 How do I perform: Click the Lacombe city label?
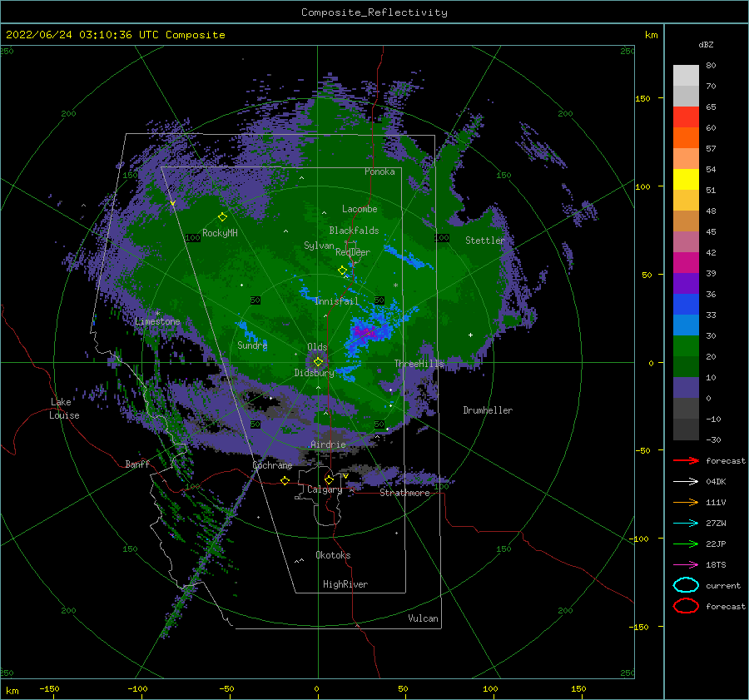(x=360, y=209)
